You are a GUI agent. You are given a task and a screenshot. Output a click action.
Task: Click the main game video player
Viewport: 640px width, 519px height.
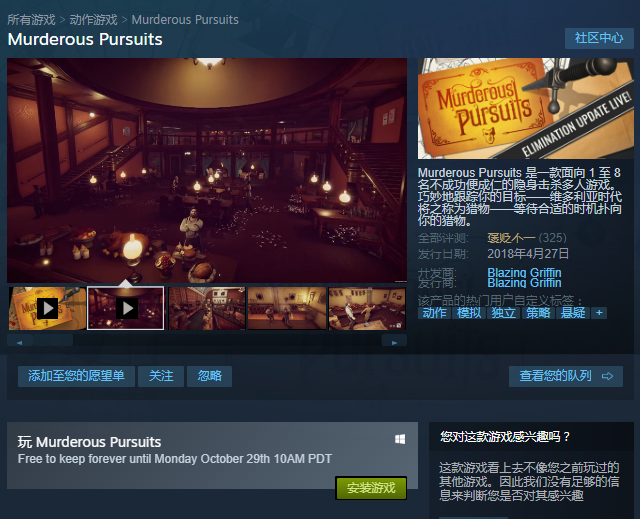tap(207, 170)
